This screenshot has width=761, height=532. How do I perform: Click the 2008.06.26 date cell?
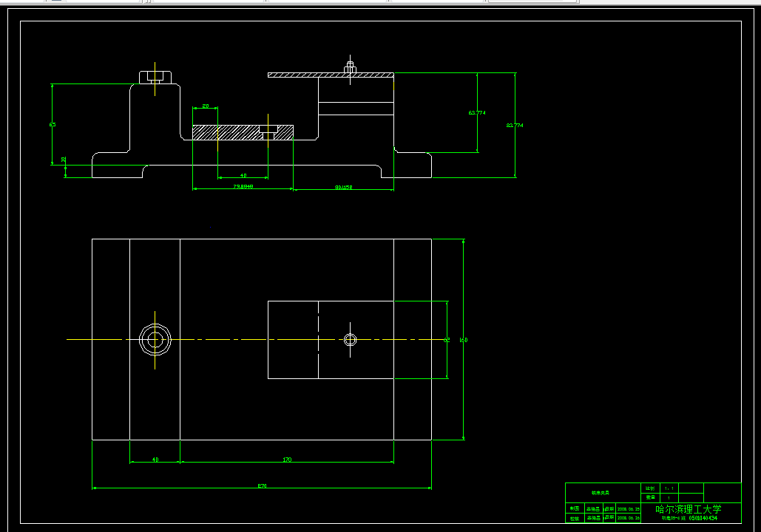point(629,518)
